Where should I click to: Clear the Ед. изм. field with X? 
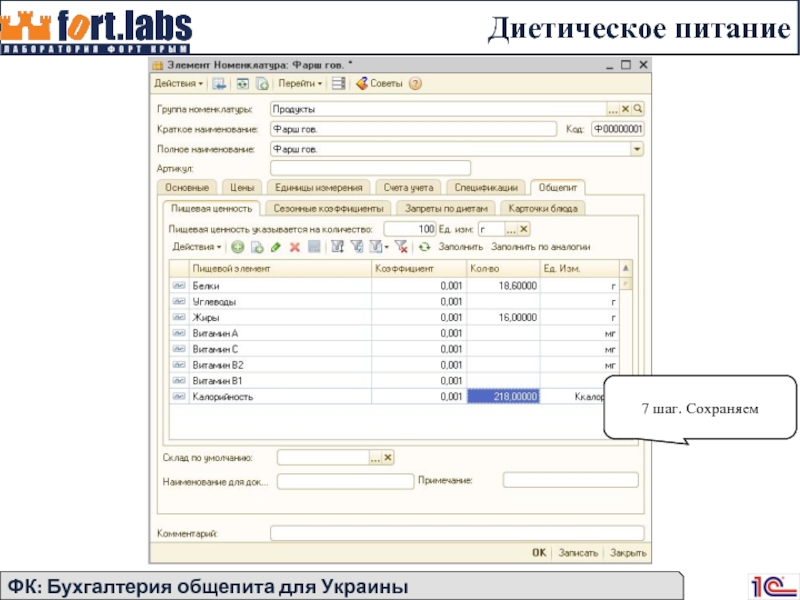pyautogui.click(x=523, y=229)
